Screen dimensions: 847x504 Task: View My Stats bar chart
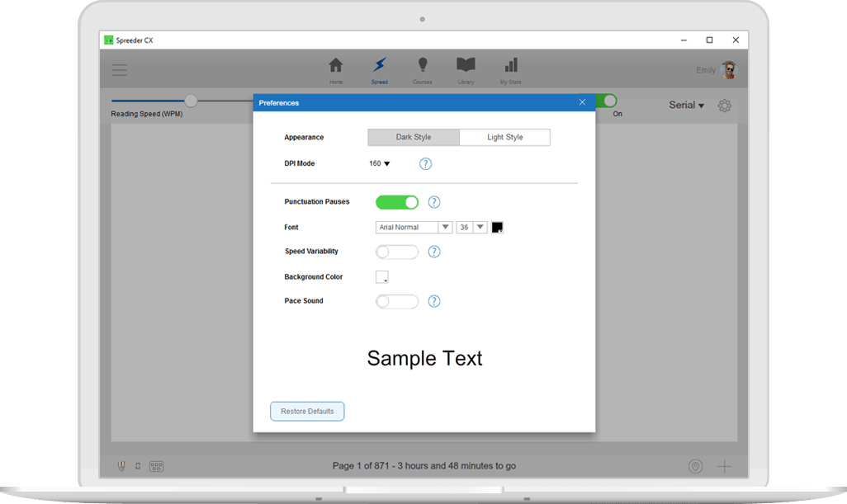click(510, 69)
